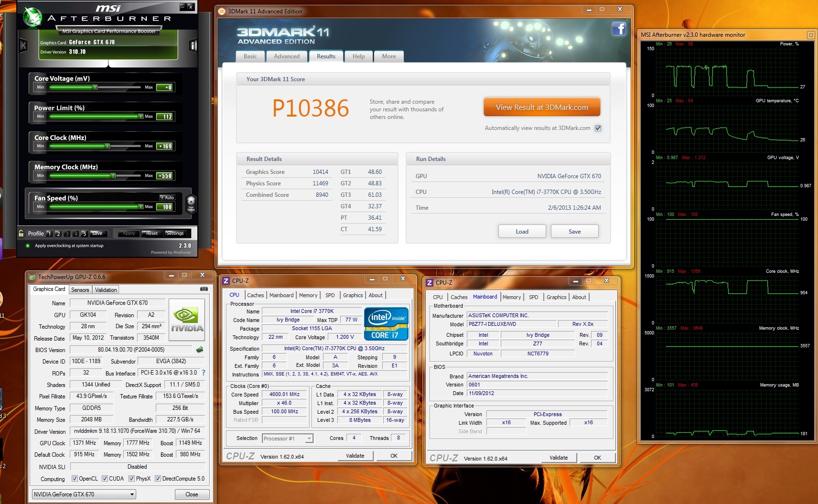The width and height of the screenshot is (818, 504).
Task: Open fan User Define gear icon
Action: 191,204
